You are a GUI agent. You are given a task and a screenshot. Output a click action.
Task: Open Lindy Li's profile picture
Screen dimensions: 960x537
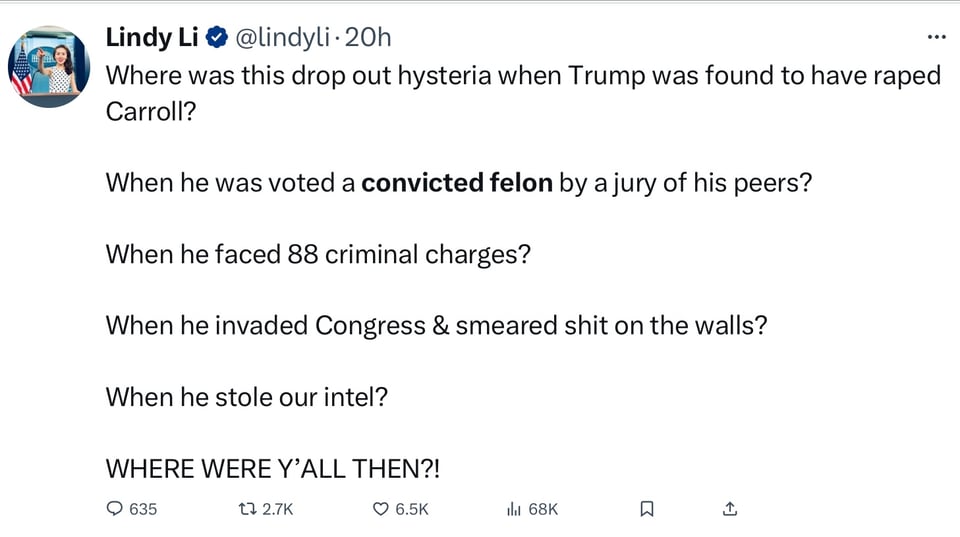pos(49,67)
